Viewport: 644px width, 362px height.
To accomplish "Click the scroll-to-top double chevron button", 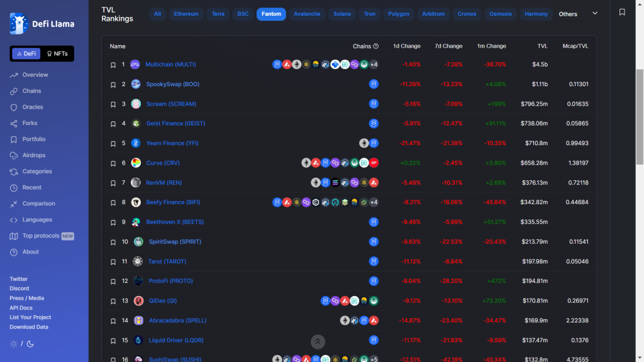I will 318,341.
